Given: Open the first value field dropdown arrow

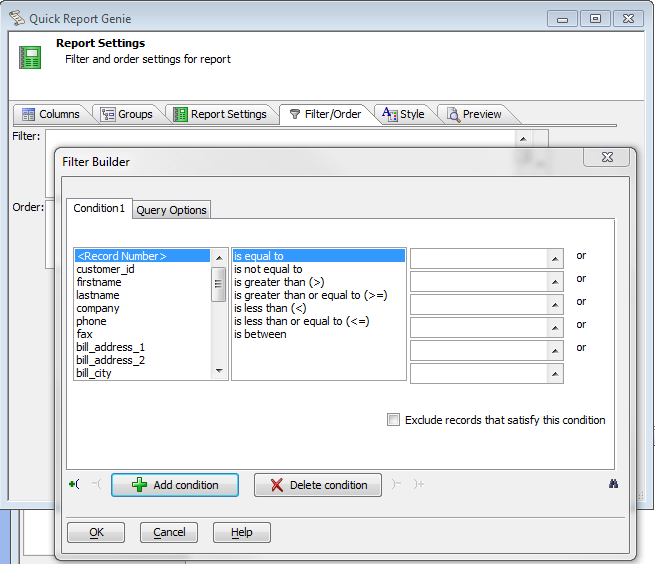Looking at the screenshot, I should 555,259.
